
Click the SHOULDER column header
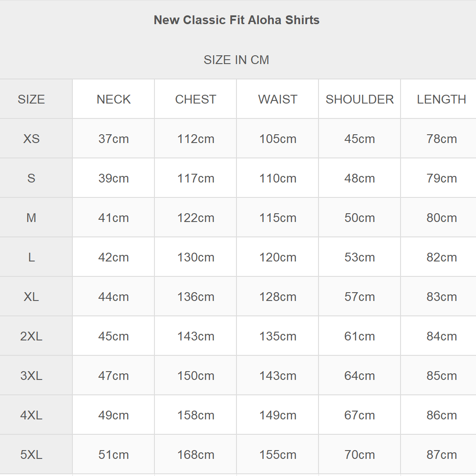(359, 99)
